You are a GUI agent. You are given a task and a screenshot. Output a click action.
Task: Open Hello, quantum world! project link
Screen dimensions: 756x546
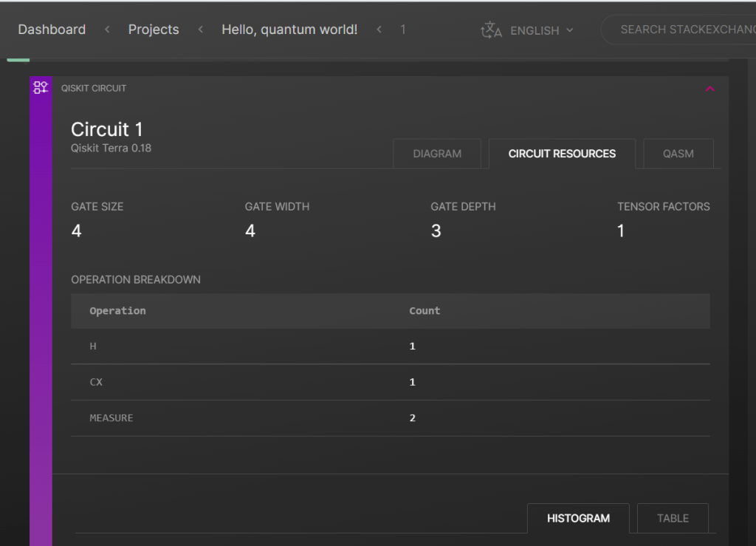click(289, 30)
